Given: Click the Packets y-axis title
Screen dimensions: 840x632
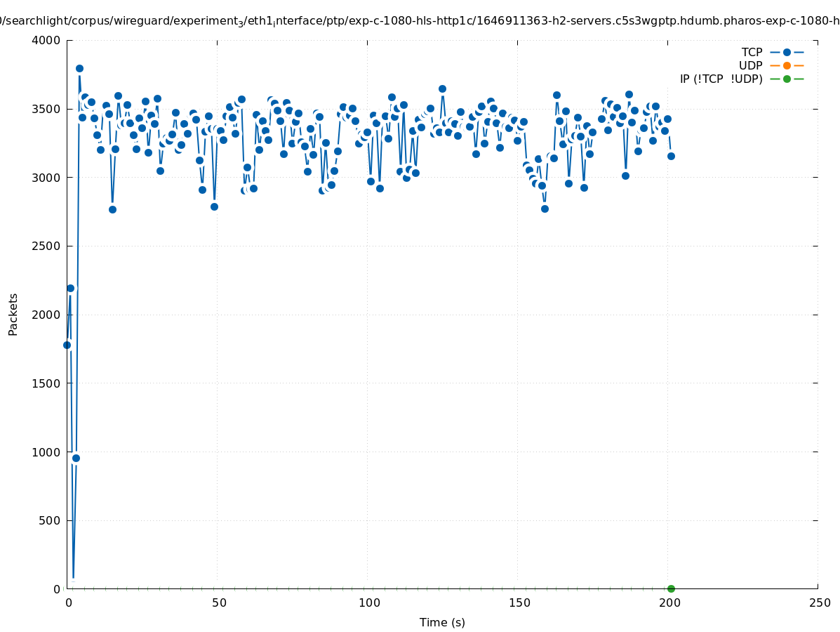Looking at the screenshot, I should click(13, 314).
